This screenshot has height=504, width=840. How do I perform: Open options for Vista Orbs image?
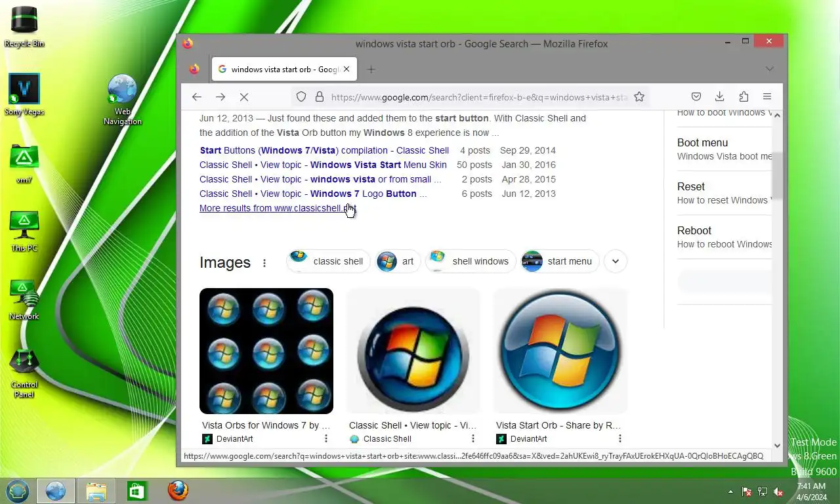click(326, 438)
